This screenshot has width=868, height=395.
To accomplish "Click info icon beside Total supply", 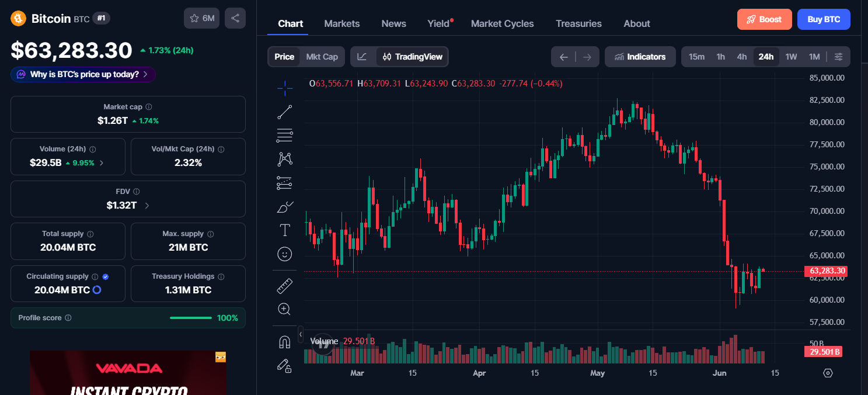I will tap(90, 234).
